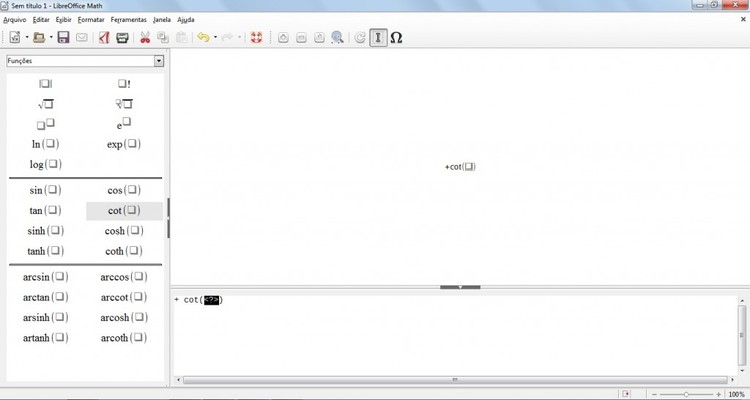Insert arctan function element
The width and height of the screenshot is (750, 400).
pyautogui.click(x=45, y=297)
